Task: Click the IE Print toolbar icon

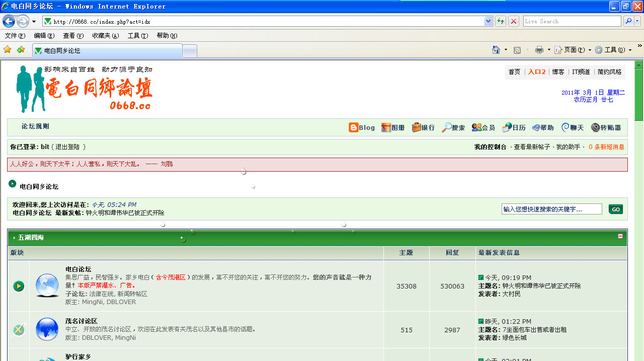Action: click(x=539, y=50)
